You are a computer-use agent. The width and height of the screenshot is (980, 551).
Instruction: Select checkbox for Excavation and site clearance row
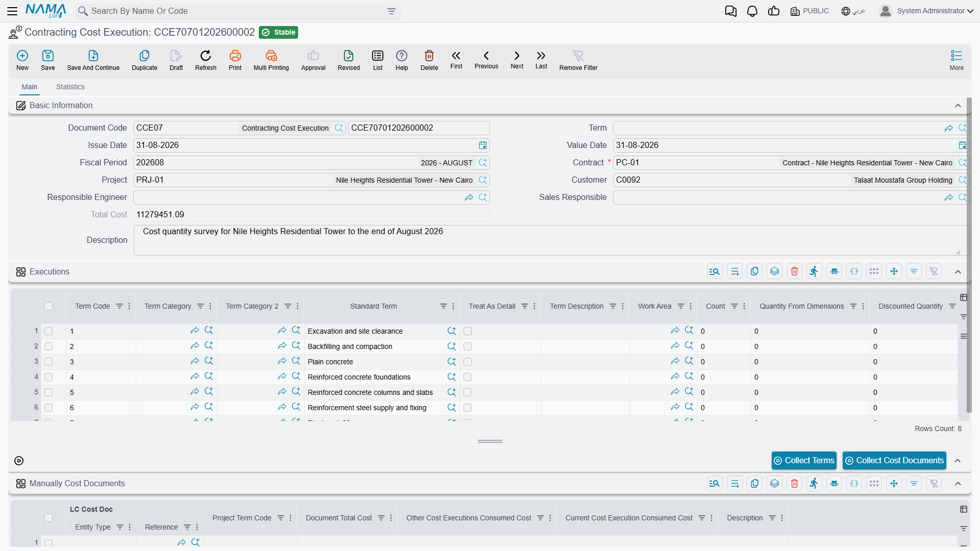click(48, 331)
